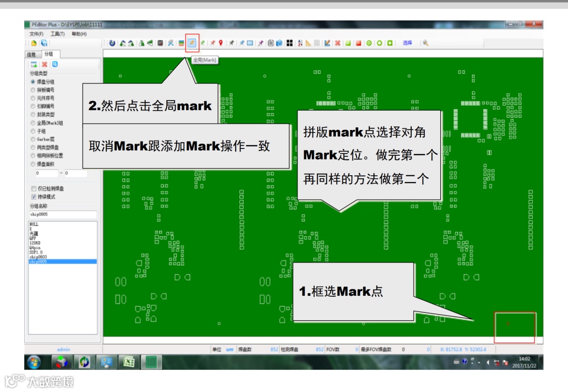Switch to the 信息 tab

pyautogui.click(x=32, y=54)
